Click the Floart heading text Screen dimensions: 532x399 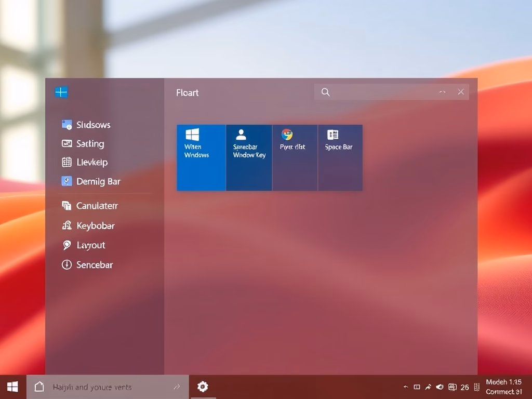click(187, 92)
